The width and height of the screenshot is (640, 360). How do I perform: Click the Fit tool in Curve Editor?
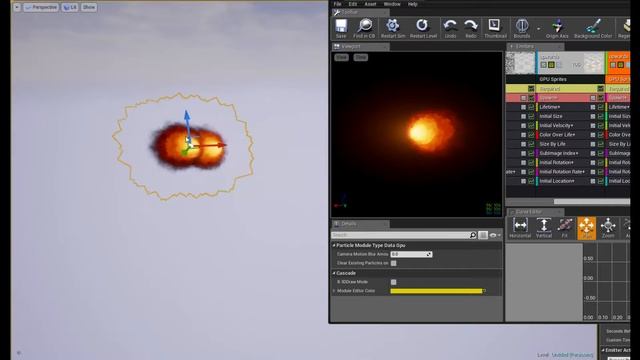(565, 228)
